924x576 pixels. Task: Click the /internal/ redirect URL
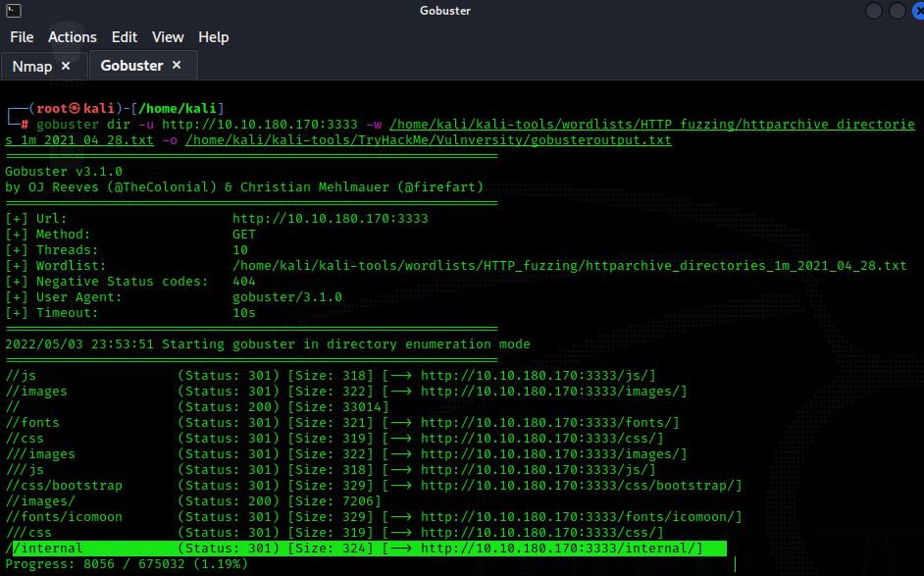tap(557, 549)
